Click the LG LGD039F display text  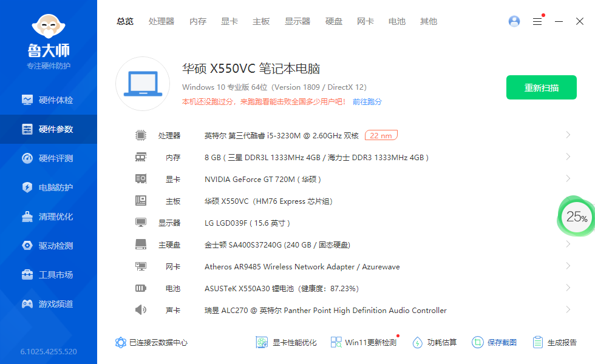pyautogui.click(x=247, y=223)
